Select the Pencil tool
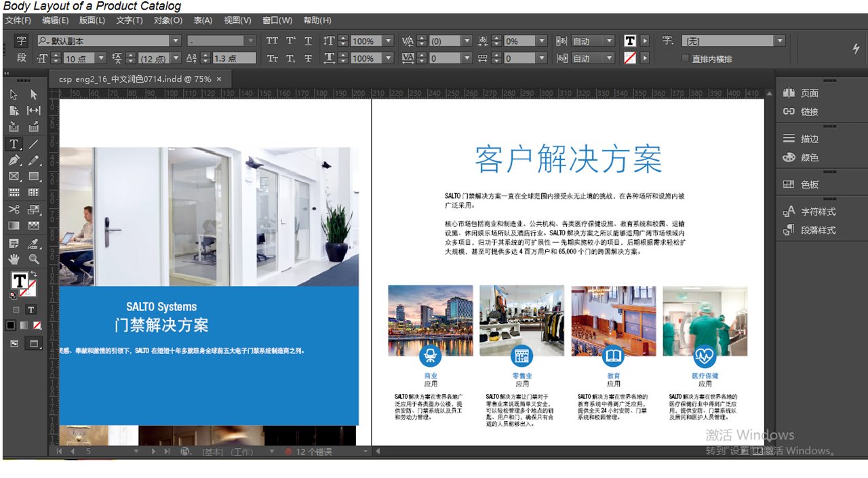Screen dimensions: 868x478 coord(33,161)
